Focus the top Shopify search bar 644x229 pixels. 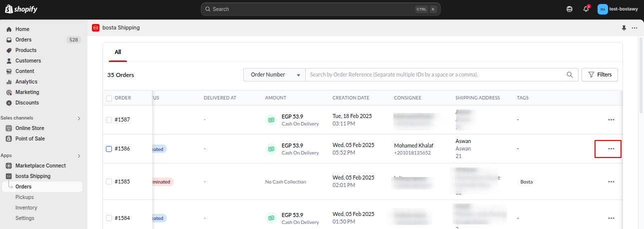321,9
